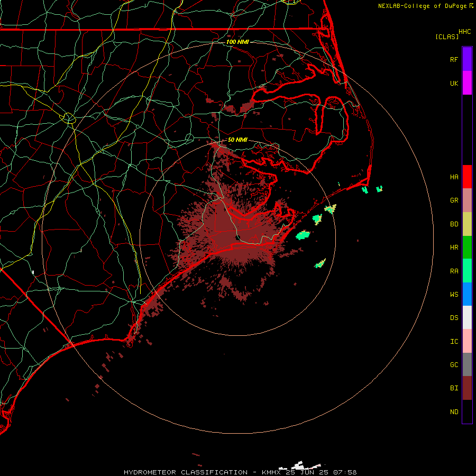Viewport: 476px width, 476px height.
Task: Click the IC pink legend swatch
Action: (467, 341)
